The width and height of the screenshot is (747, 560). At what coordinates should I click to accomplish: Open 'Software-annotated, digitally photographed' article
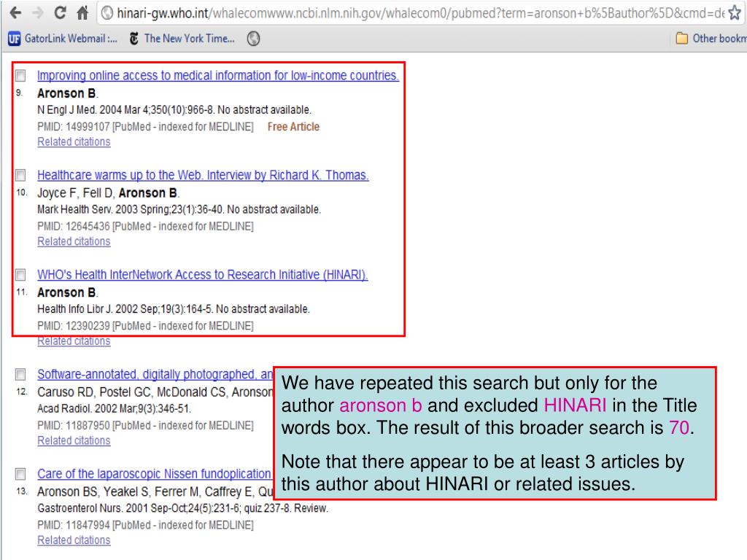(x=155, y=374)
